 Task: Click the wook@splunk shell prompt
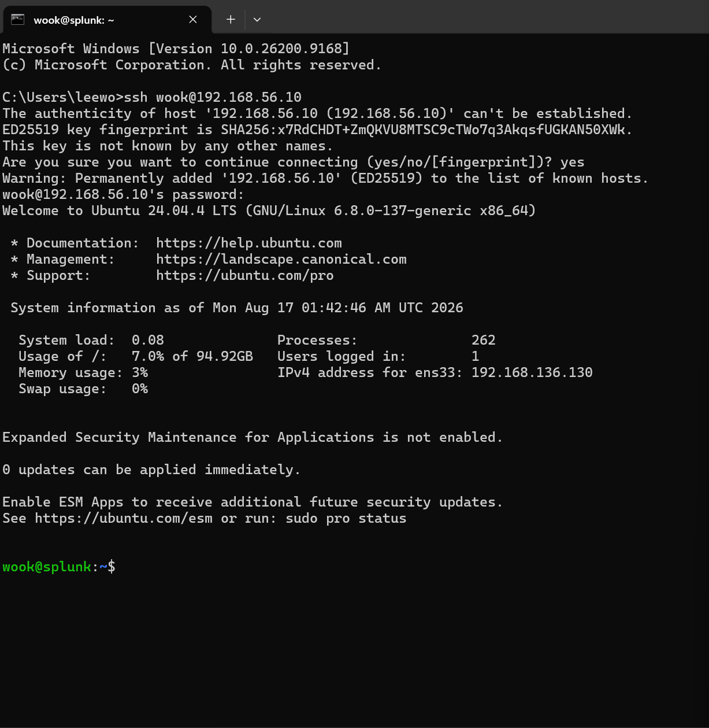point(59,567)
